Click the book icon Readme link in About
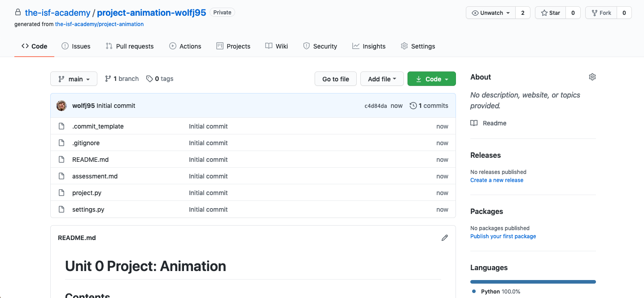The image size is (644, 298). (x=488, y=123)
